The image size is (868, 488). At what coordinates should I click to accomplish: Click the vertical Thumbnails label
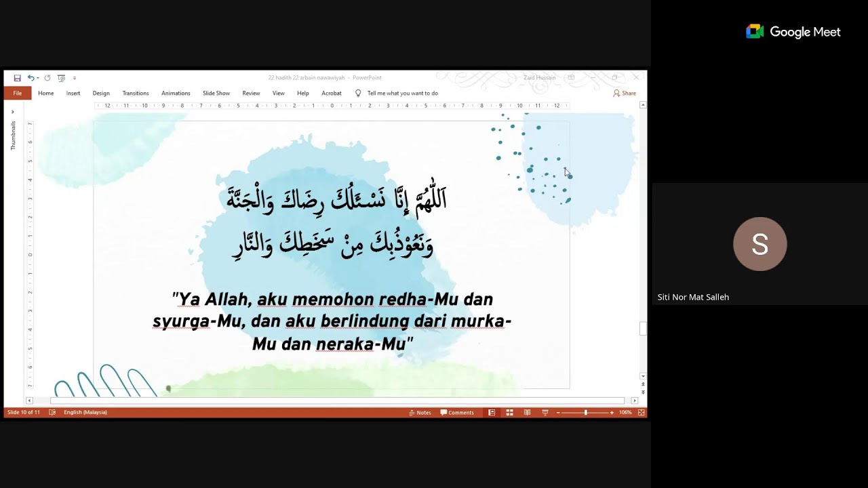13,136
